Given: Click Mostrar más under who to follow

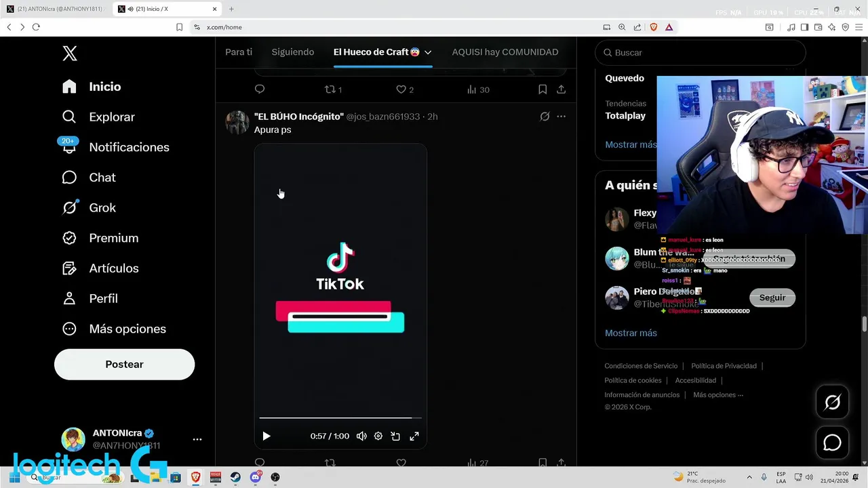Looking at the screenshot, I should point(631,333).
